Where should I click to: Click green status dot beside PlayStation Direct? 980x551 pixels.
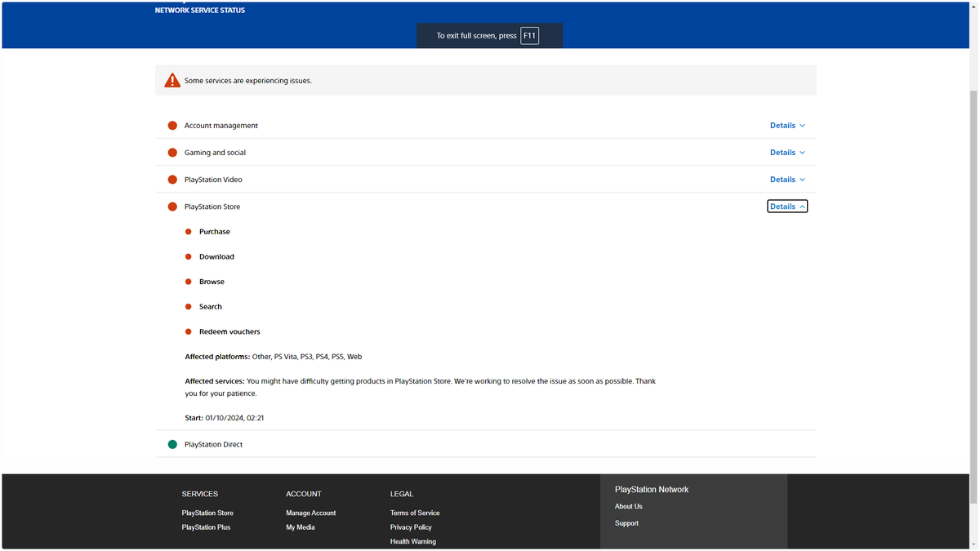tap(172, 445)
